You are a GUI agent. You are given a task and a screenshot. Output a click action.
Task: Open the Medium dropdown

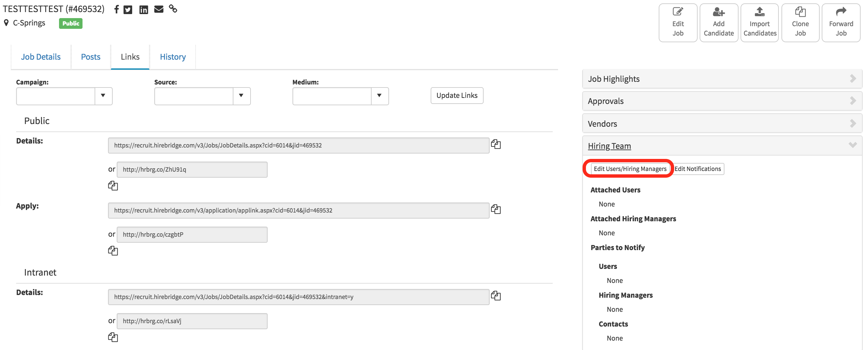point(379,96)
